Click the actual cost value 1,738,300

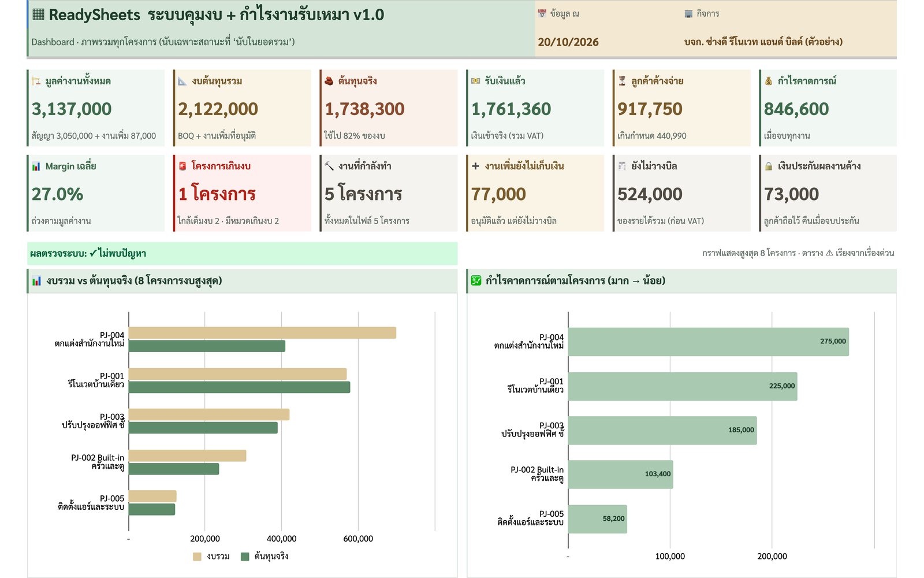click(x=364, y=109)
